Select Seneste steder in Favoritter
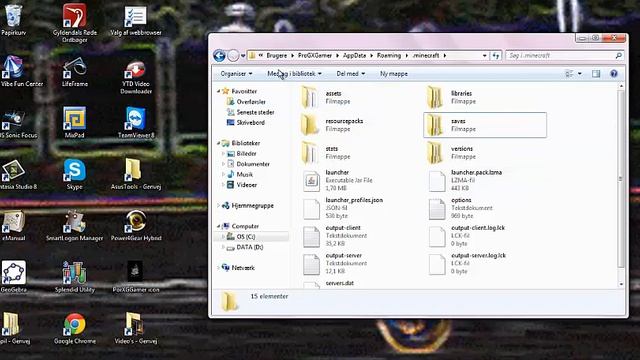Screen dimensions: 640x360 tap(251, 112)
